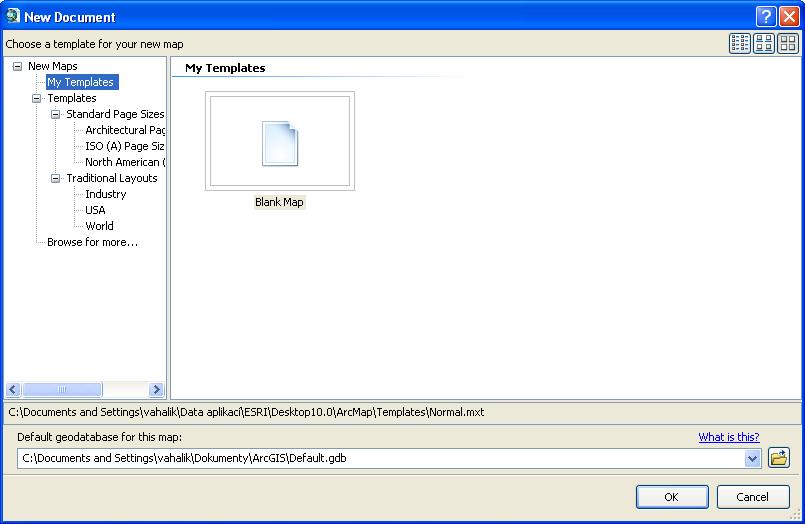Select USA under Traditional Layouts
This screenshot has width=805, height=524.
(95, 210)
